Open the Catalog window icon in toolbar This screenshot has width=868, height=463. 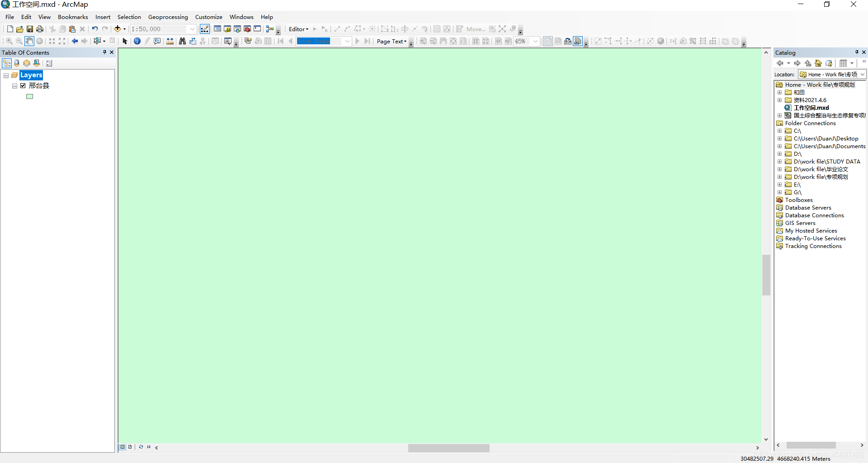click(x=227, y=29)
